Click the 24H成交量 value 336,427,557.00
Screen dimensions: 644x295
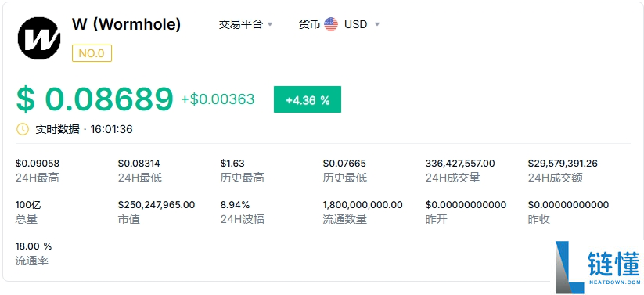(x=460, y=164)
